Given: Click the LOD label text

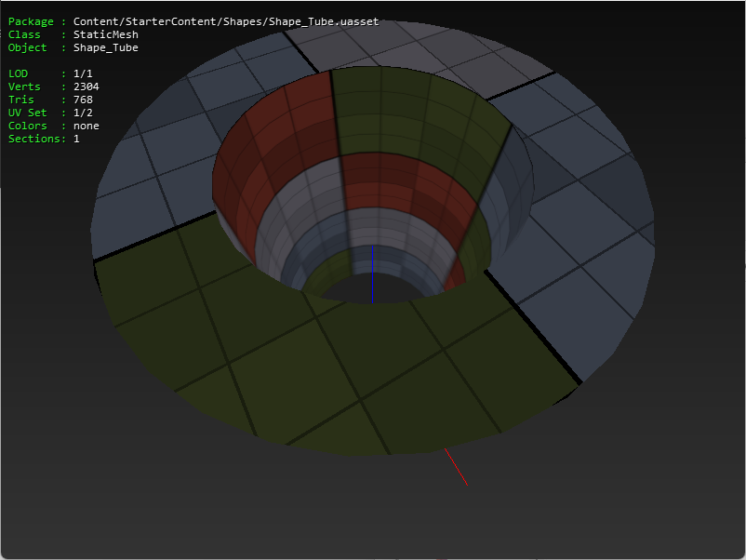Looking at the screenshot, I should coord(18,73).
